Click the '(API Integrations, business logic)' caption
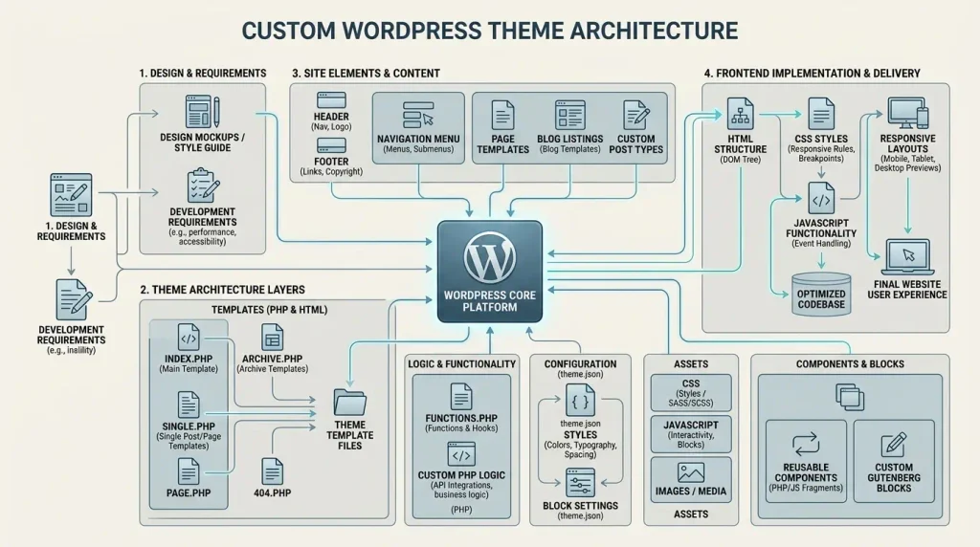Screen dimensions: 980x547 461,490
